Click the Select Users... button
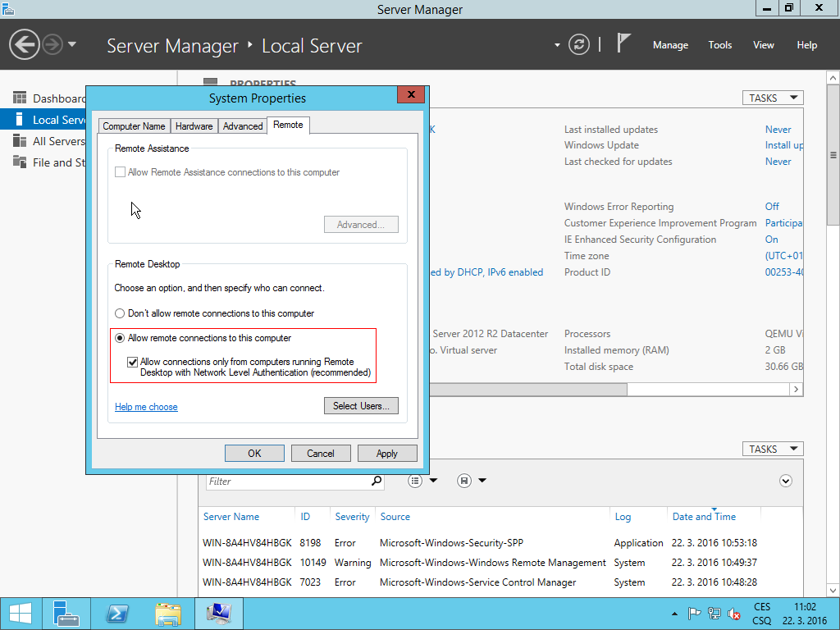Screen dimensions: 840x630 [361, 405]
